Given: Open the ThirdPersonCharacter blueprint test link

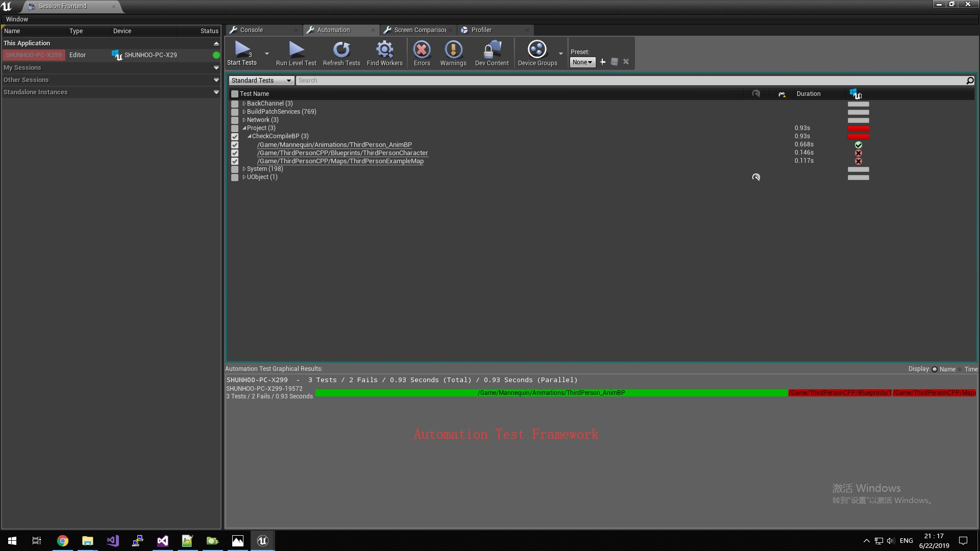Looking at the screenshot, I should click(342, 153).
